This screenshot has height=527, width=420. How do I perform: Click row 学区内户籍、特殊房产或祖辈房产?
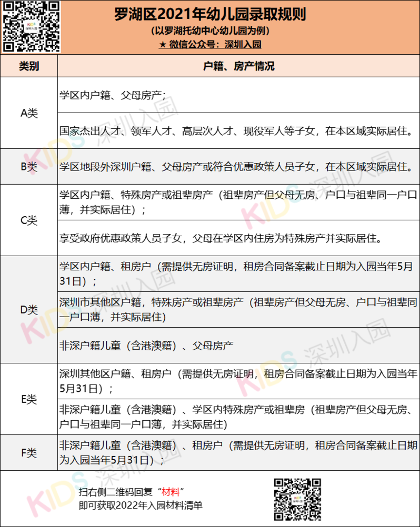tap(239, 202)
